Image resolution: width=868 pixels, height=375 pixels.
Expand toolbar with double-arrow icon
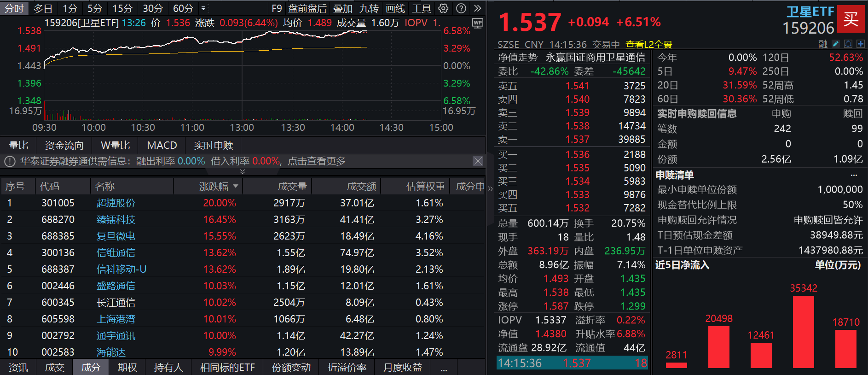477,8
